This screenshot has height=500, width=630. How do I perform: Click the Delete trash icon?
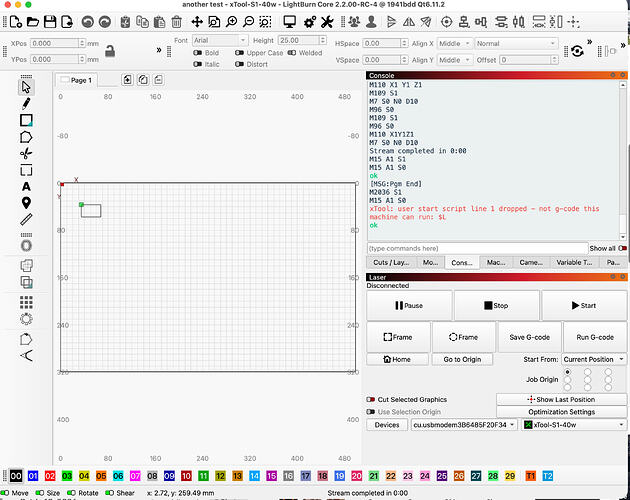point(176,21)
